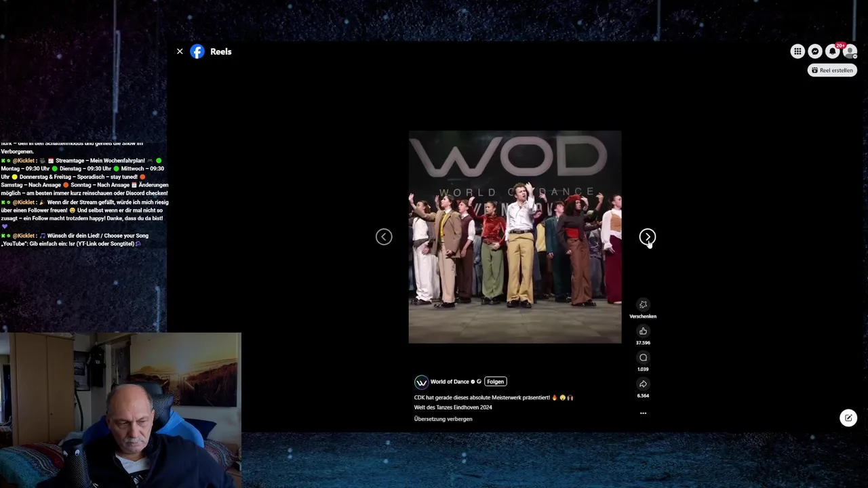
Task: Like the reel with the thumbs-up icon
Action: 643,331
